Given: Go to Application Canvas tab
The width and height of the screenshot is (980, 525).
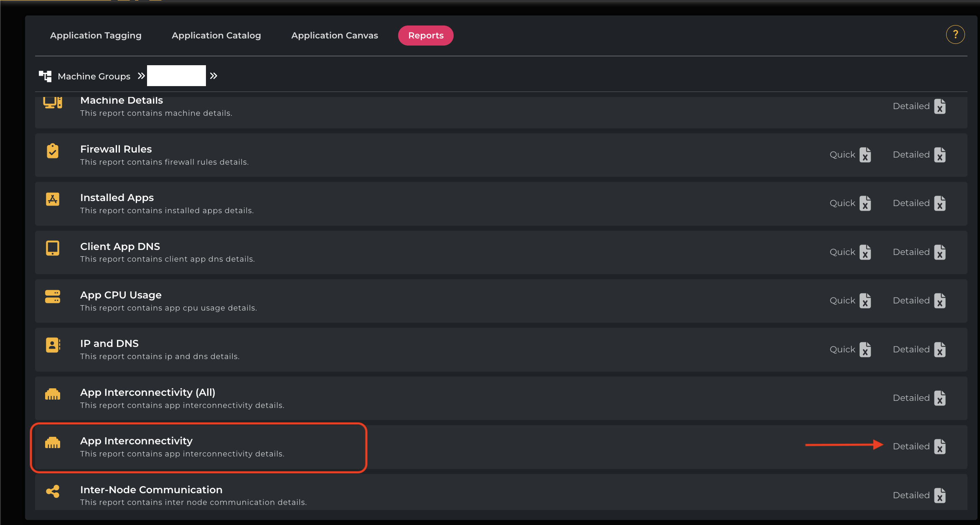Looking at the screenshot, I should pyautogui.click(x=334, y=36).
